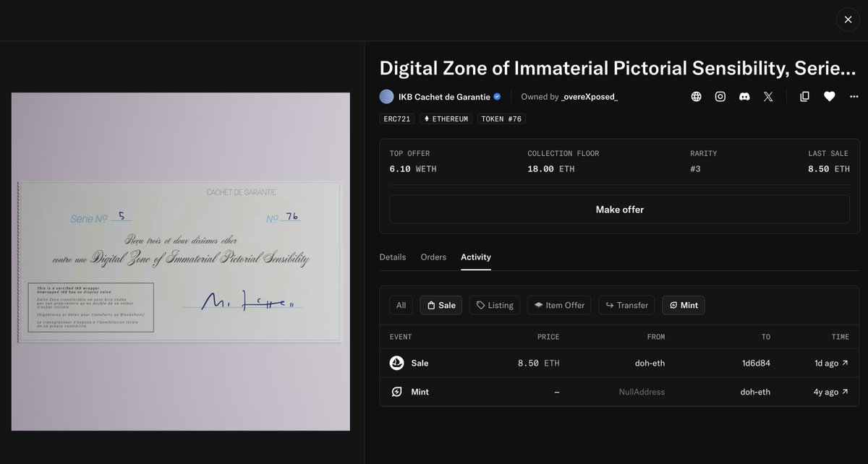Click buyer 1d6d84 in Sale row
This screenshot has height=464, width=868.
tap(756, 363)
